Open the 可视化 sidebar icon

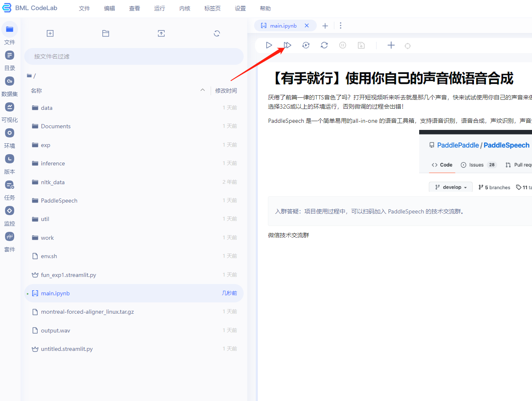point(10,107)
